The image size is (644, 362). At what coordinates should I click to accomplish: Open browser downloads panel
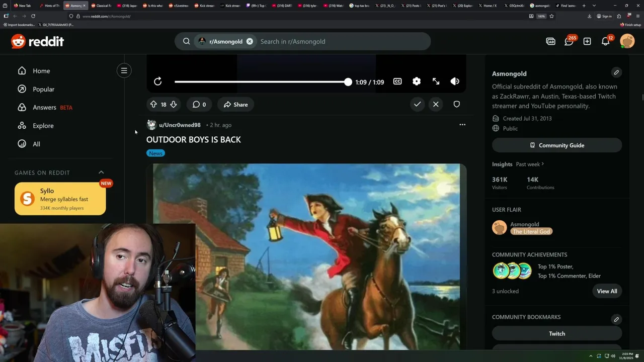click(x=589, y=16)
